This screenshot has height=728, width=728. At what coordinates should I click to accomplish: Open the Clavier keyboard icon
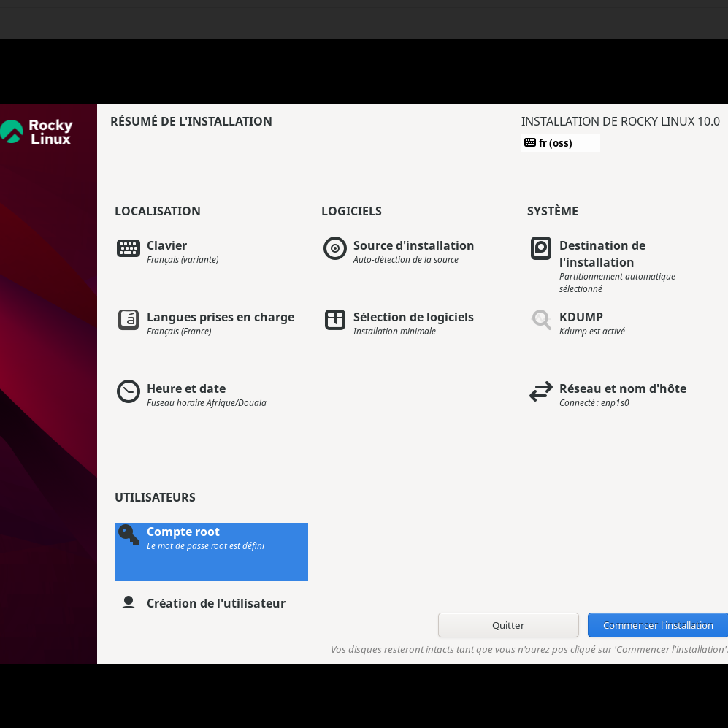click(128, 248)
